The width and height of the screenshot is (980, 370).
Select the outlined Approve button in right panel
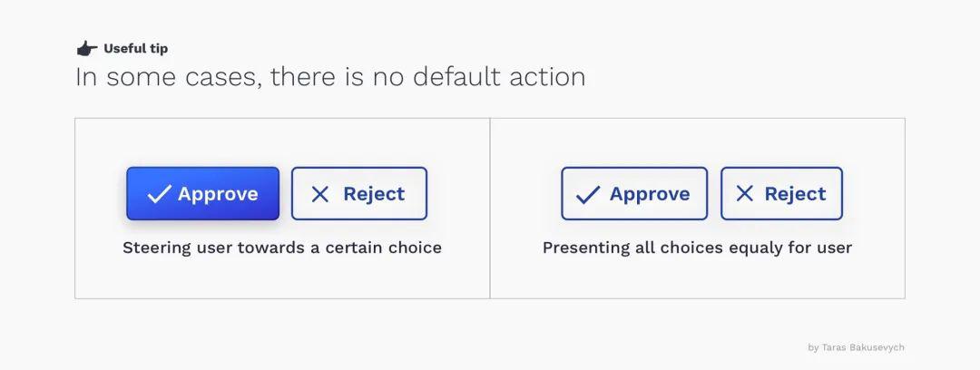pos(634,194)
